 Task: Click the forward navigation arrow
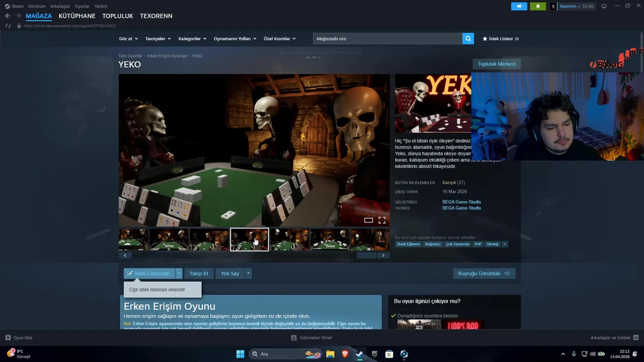pos(18,16)
